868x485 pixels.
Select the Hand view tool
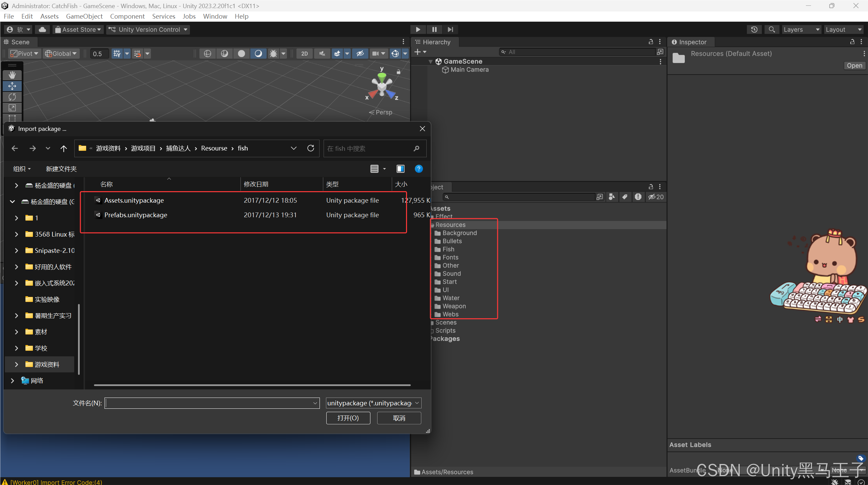coord(12,75)
